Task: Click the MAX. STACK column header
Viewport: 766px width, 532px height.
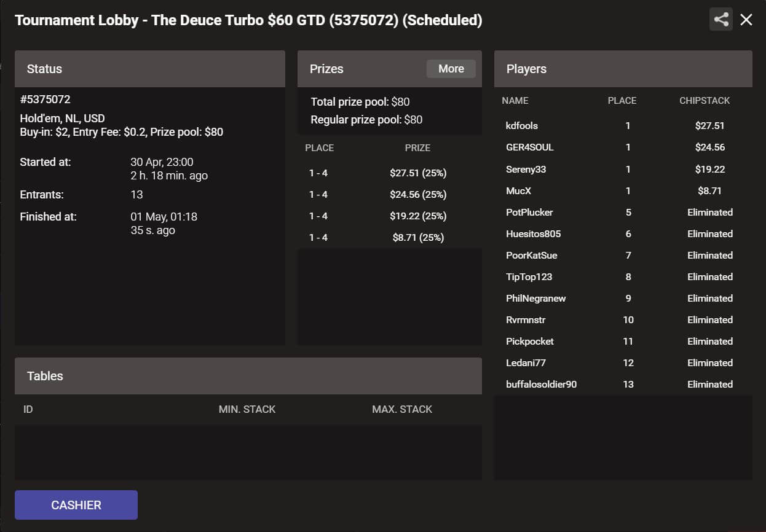Action: pos(402,409)
